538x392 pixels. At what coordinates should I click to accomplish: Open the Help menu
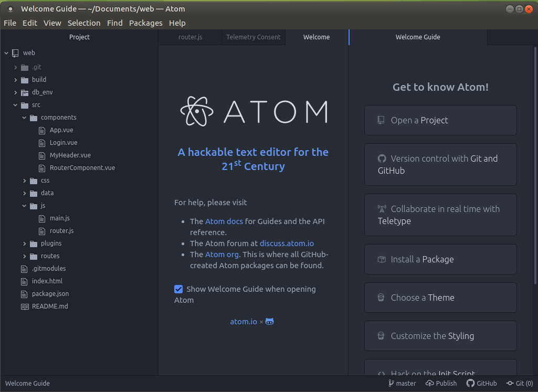pos(177,23)
